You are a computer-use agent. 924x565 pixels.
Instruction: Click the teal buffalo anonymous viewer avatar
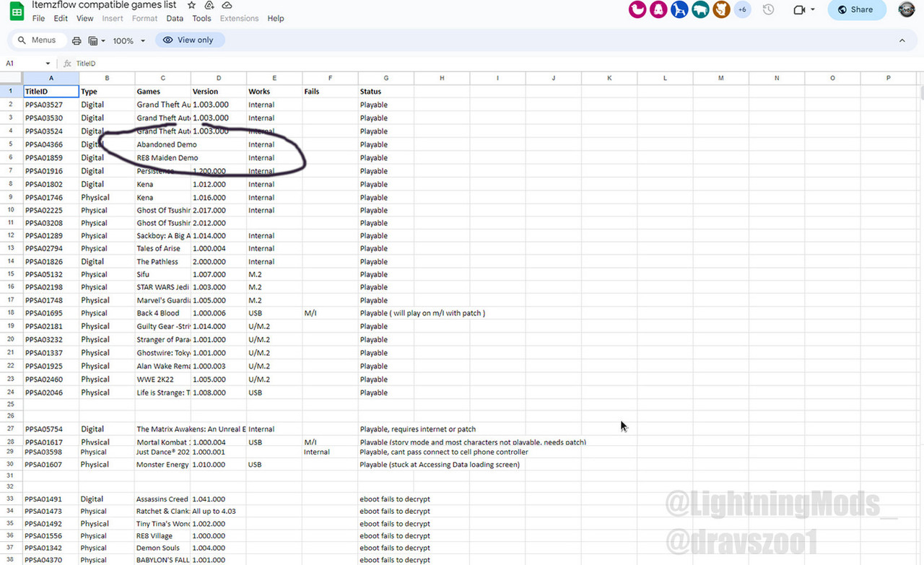coord(700,9)
